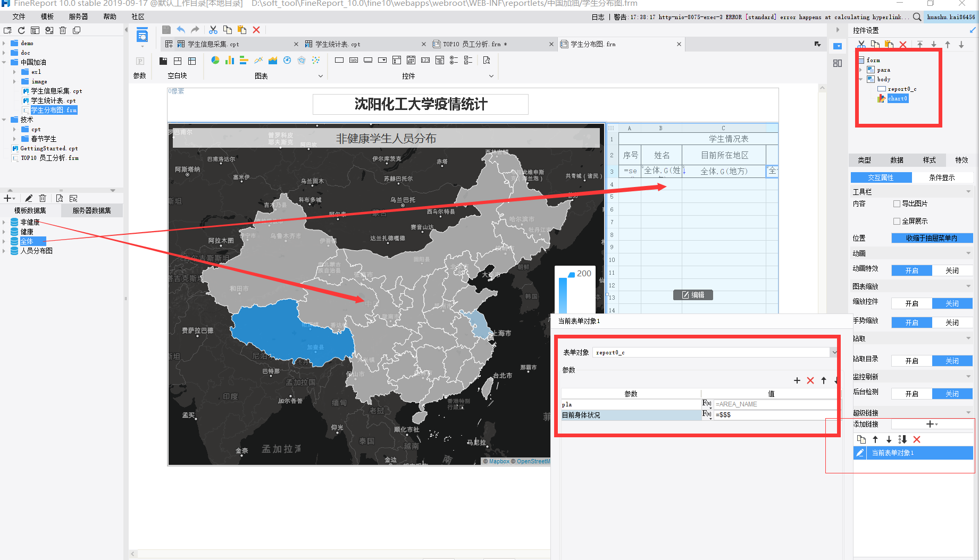
Task: Set 钻取目录 to 开启
Action: (912, 361)
